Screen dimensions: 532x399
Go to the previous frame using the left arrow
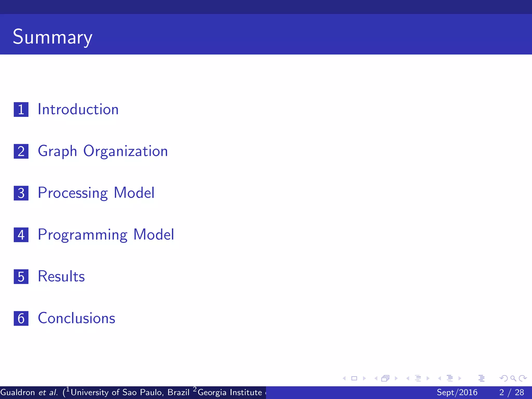tap(376, 378)
